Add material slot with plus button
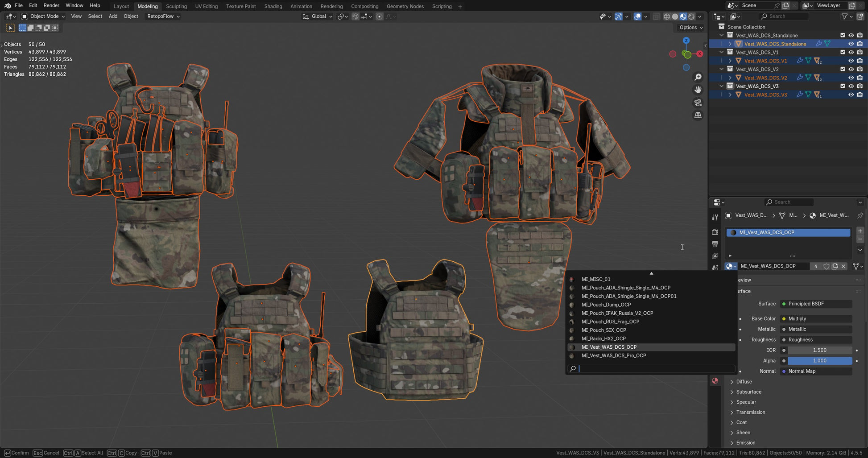 [x=860, y=231]
